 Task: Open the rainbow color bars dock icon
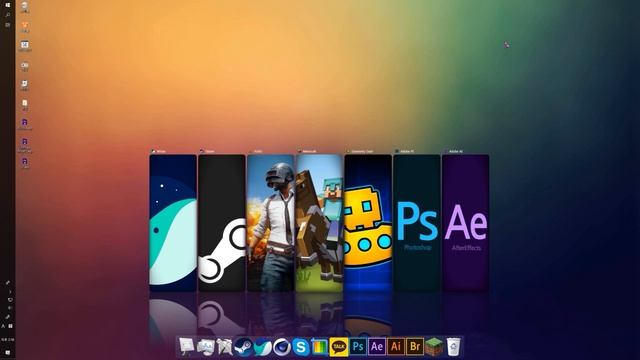[320, 347]
